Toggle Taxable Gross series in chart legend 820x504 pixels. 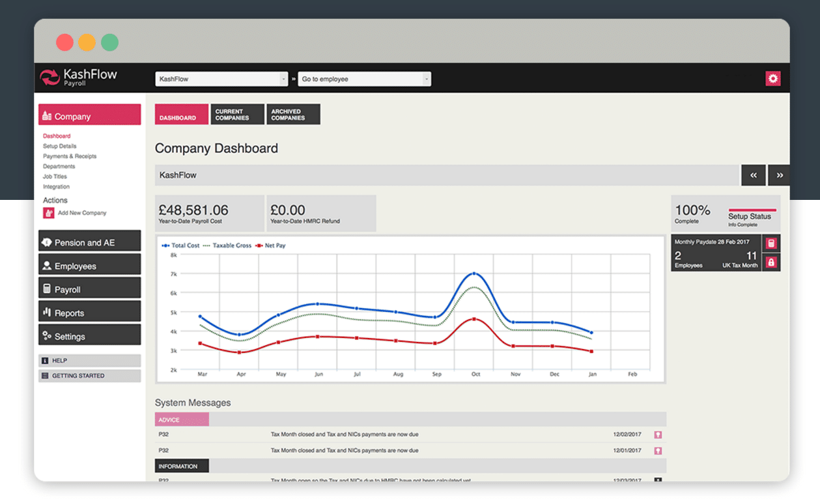click(227, 245)
